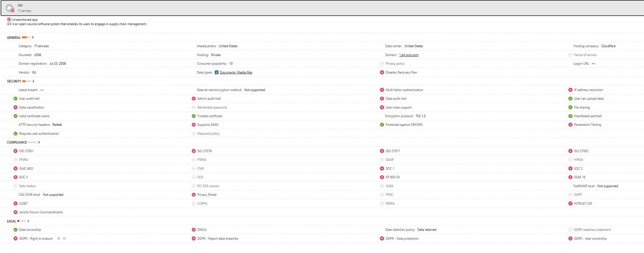Click the green check beside Trusted certificate
The height and width of the screenshot is (253, 644).
(x=194, y=116)
